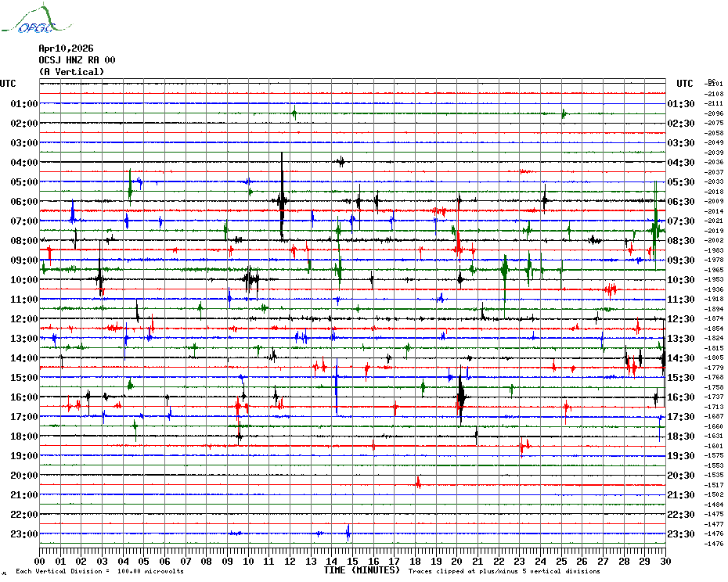This screenshot has width=728, height=582.
Task: Pick the 23:00 hour label on left
Action: click(24, 534)
